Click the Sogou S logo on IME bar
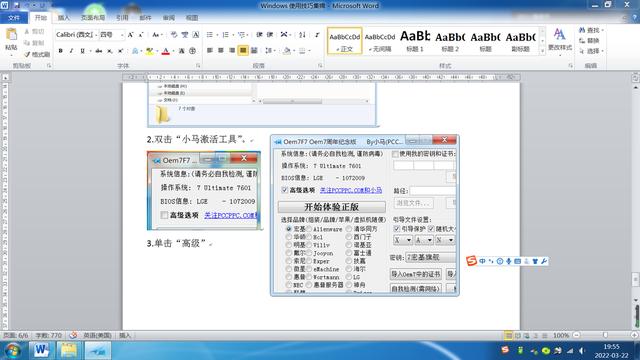 point(471,260)
